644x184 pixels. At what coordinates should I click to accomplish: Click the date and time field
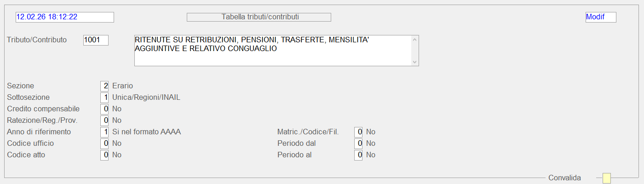click(64, 17)
